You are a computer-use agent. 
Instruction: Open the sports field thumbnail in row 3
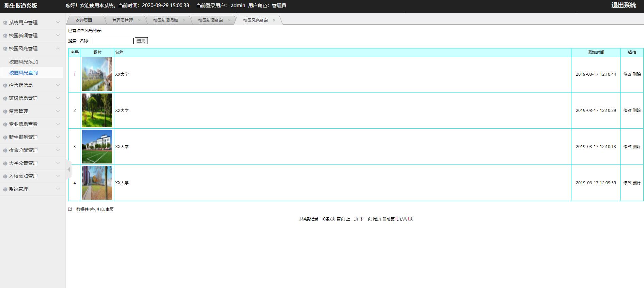(97, 146)
